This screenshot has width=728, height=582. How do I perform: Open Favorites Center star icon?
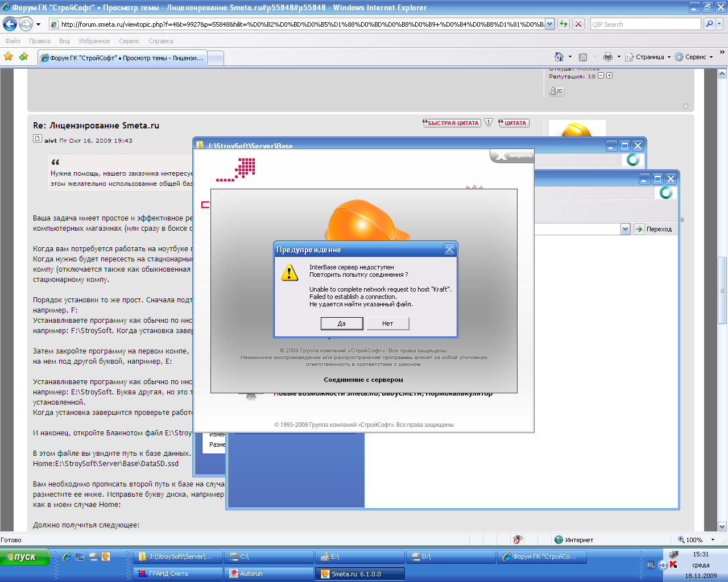point(8,57)
